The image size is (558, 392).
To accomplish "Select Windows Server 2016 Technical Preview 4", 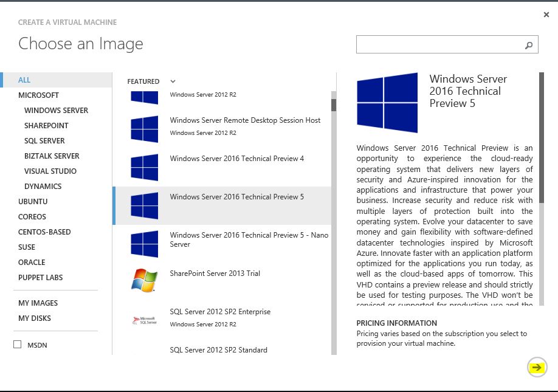I will pos(222,167).
